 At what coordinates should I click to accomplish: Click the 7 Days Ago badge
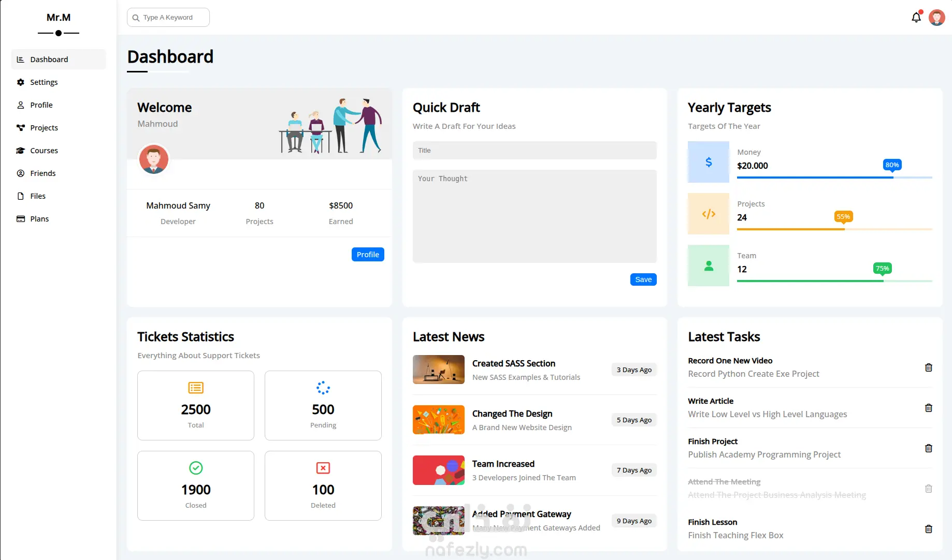pyautogui.click(x=634, y=470)
